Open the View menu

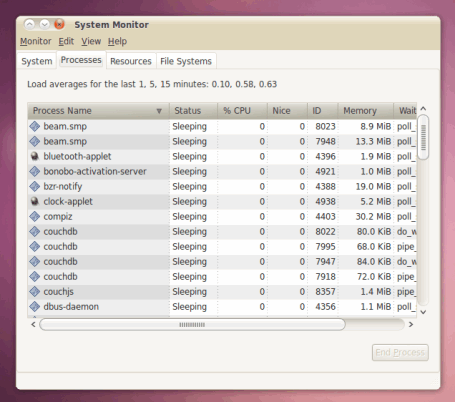(91, 41)
